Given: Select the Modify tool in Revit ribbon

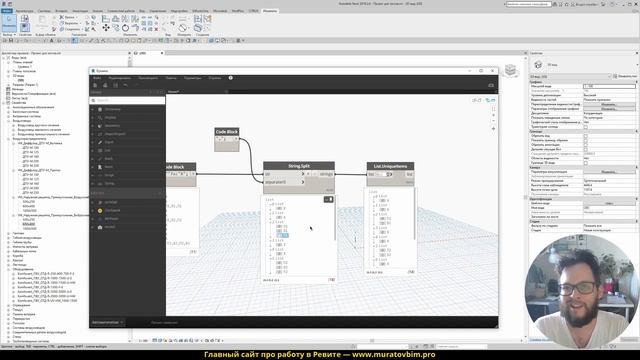Looking at the screenshot, I should click(9, 22).
